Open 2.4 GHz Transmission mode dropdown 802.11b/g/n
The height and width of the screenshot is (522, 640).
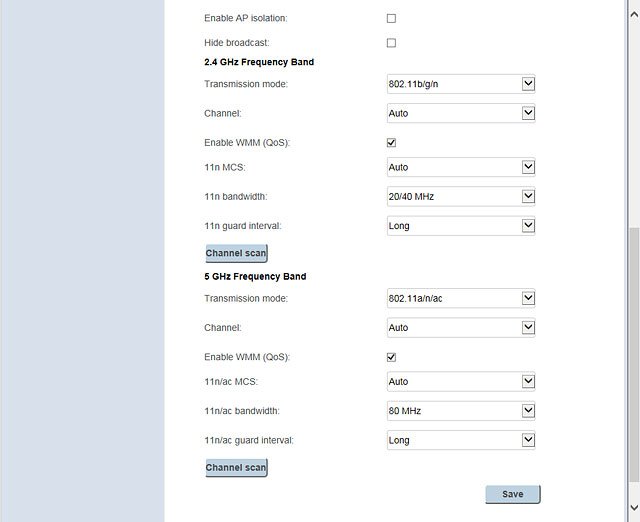(461, 84)
